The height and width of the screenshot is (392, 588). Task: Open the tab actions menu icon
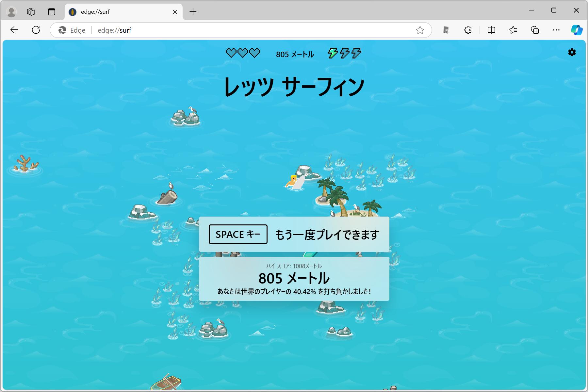click(52, 12)
